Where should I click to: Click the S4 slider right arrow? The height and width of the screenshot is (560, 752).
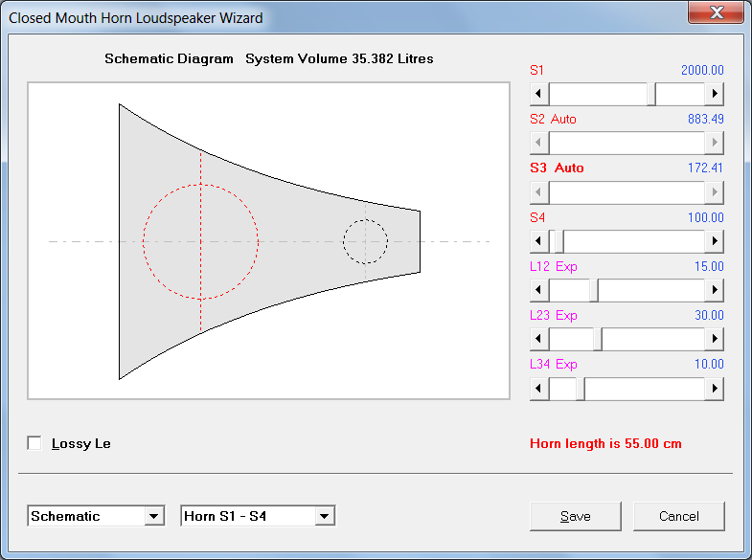[x=714, y=241]
